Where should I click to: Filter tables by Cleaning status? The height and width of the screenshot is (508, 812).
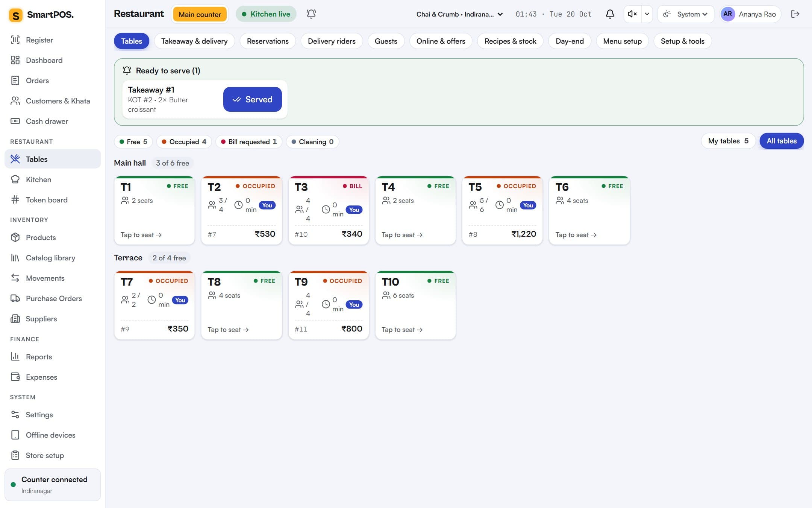pos(312,142)
